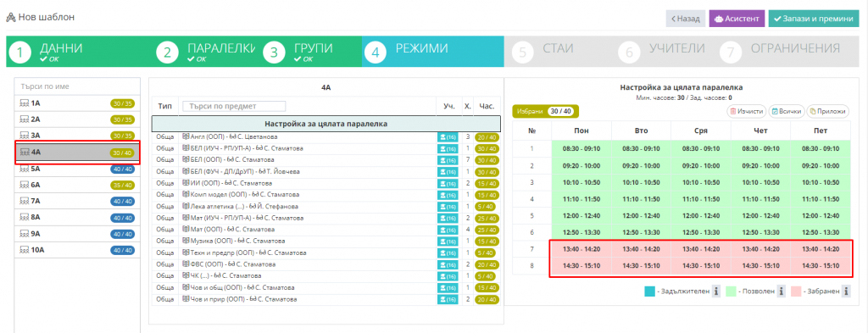The height and width of the screenshot is (333, 868).
Task: Toggle Tuesday slot 09:20 - 10:00
Action: click(x=641, y=165)
